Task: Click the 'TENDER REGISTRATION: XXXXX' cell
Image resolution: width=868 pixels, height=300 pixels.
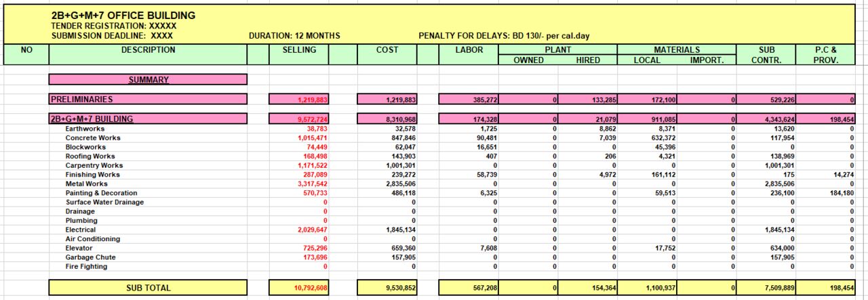Action: point(114,26)
